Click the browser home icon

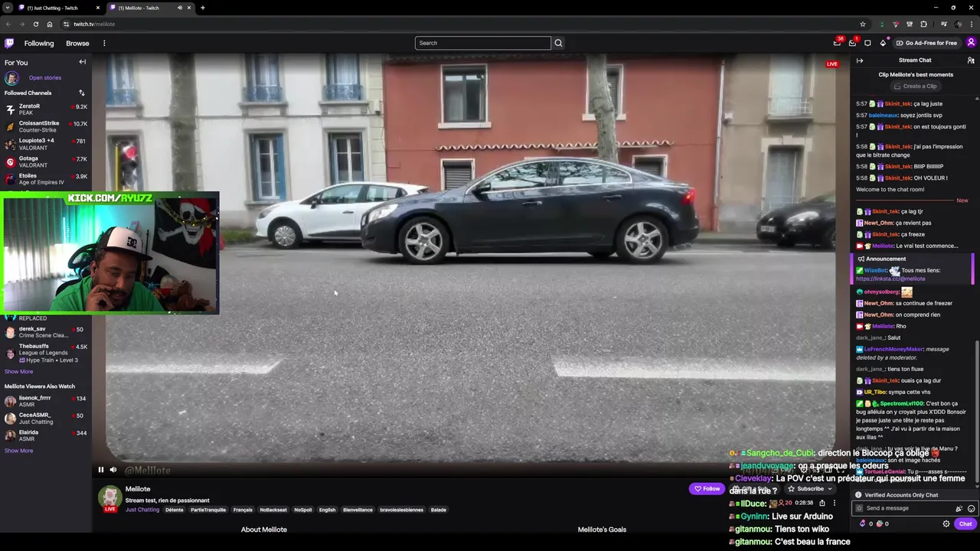coord(50,24)
